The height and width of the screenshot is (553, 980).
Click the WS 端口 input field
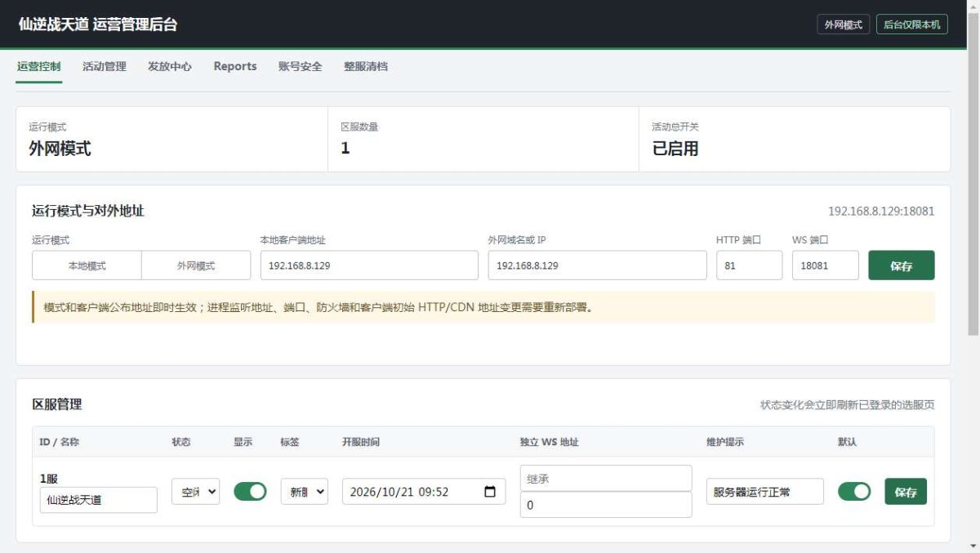click(x=826, y=265)
